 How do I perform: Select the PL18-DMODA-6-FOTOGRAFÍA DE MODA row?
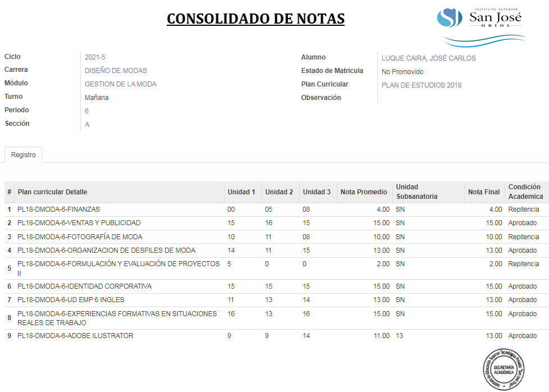[x=277, y=237]
